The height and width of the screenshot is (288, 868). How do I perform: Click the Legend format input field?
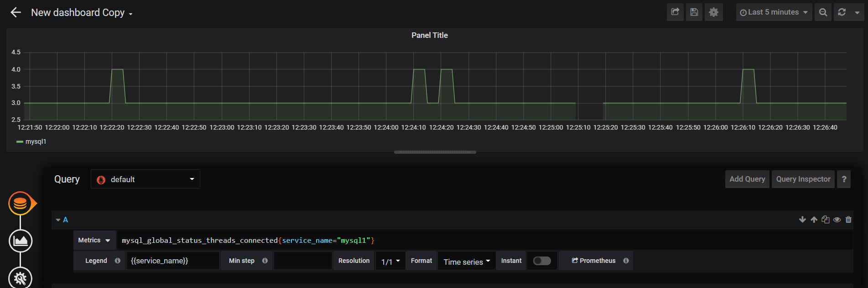tap(172, 261)
